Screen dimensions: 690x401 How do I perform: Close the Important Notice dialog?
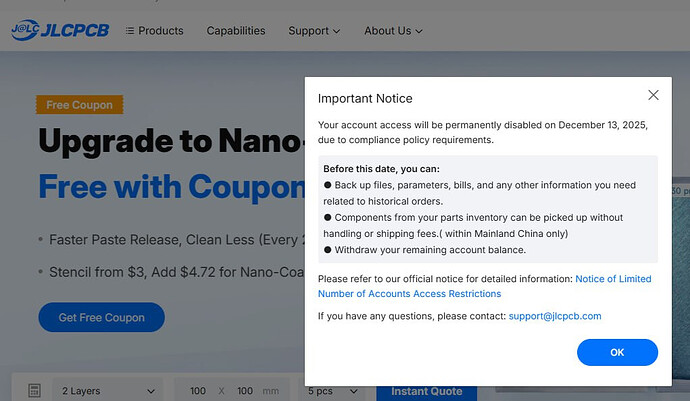point(653,95)
